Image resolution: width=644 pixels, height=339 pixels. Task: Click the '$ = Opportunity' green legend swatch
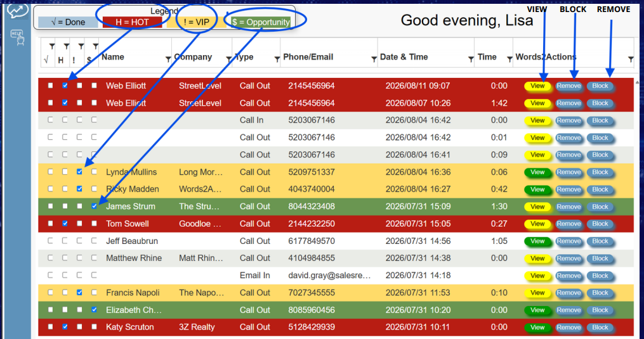pos(261,22)
